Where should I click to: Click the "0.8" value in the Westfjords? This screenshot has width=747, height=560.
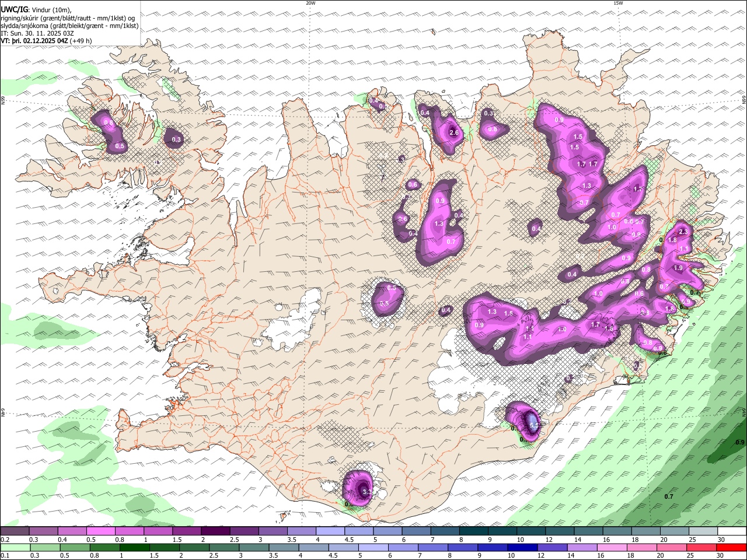tap(108, 123)
